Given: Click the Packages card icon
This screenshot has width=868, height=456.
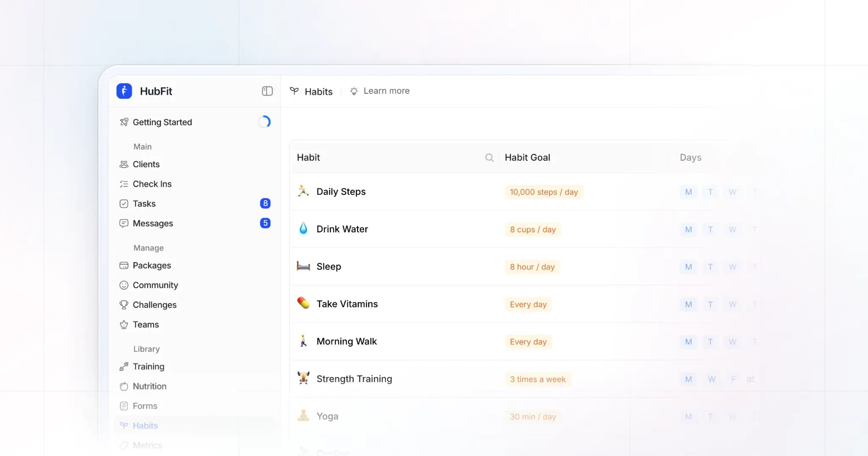Looking at the screenshot, I should 124,266.
